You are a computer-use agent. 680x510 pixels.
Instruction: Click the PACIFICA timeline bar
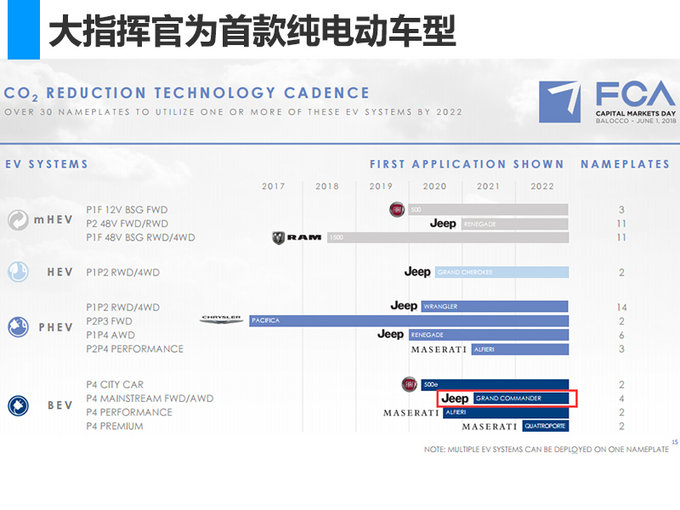[x=409, y=320]
